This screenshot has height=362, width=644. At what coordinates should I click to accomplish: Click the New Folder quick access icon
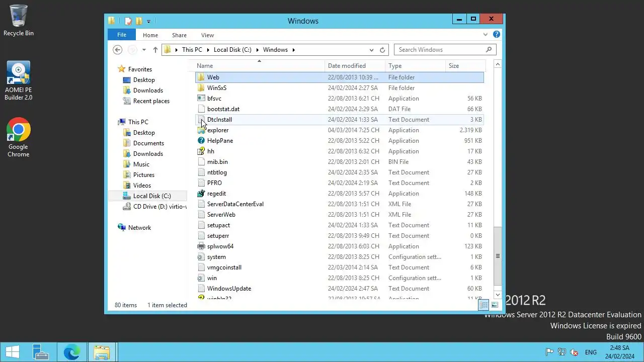pyautogui.click(x=139, y=21)
